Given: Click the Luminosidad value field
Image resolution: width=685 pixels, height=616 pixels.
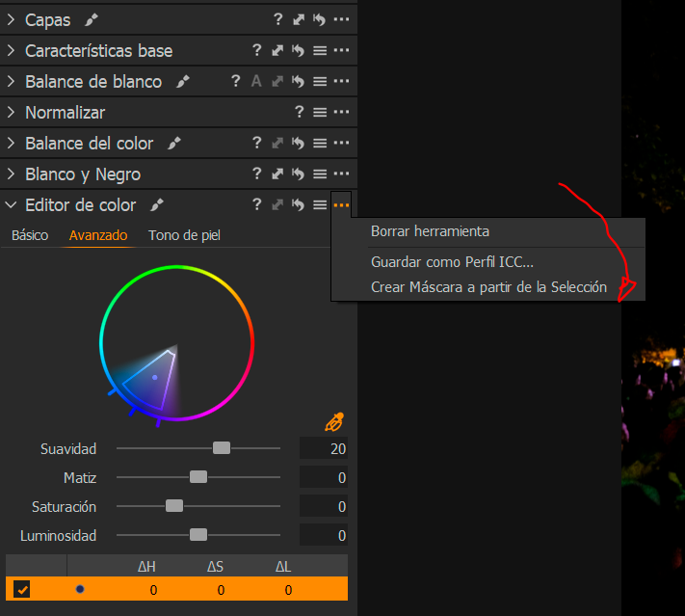Looking at the screenshot, I should 324,535.
